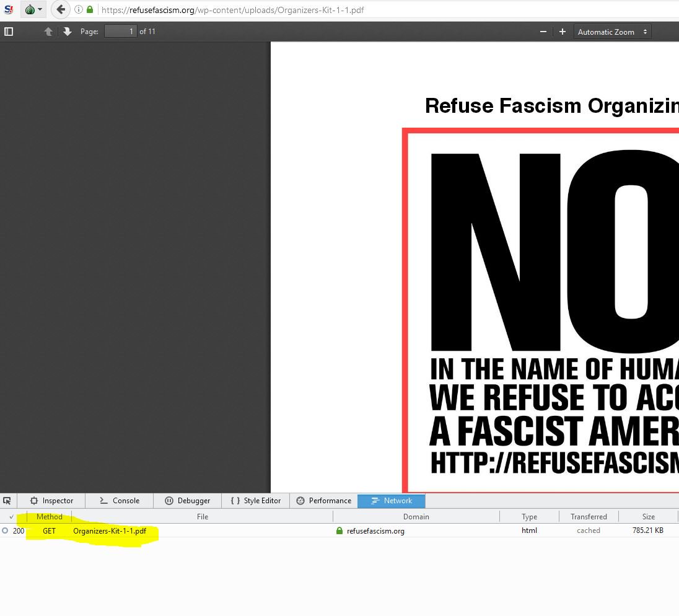Sort requests by Transferred column
Image resolution: width=679 pixels, height=616 pixels.
[589, 517]
